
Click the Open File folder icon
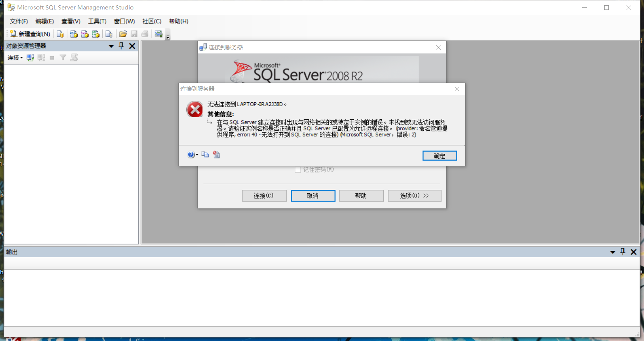click(123, 34)
